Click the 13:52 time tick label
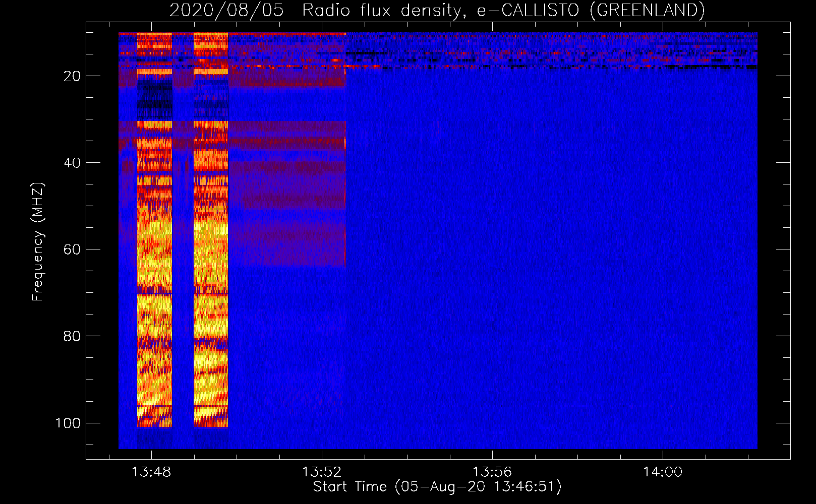This screenshot has height=504, width=816. pyautogui.click(x=322, y=472)
